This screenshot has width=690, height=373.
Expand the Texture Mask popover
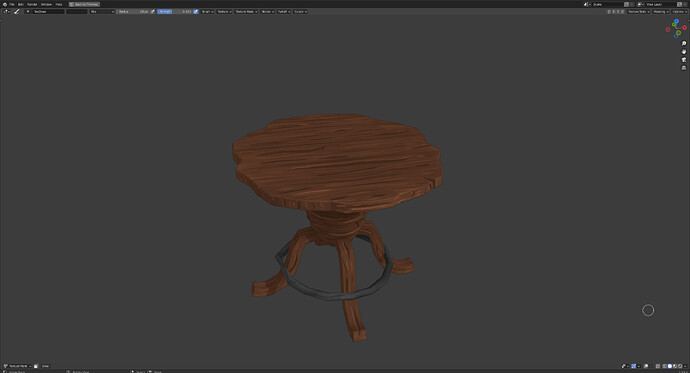[246, 11]
